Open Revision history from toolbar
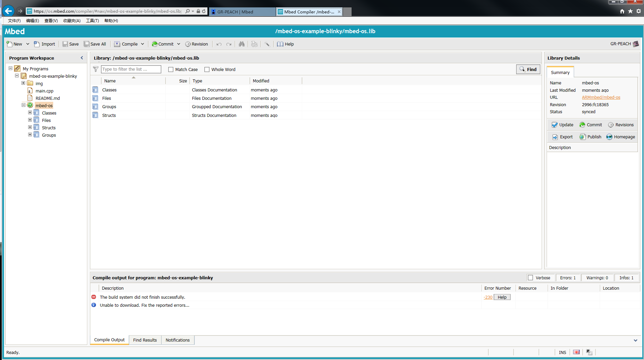The image size is (644, 360). click(197, 44)
